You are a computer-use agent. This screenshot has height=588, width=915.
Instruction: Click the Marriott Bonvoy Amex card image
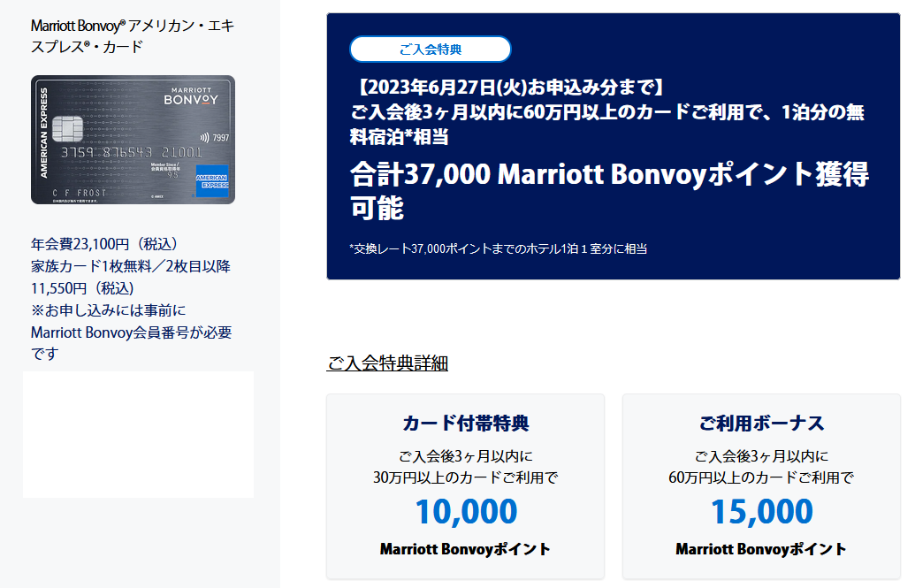coord(133,140)
